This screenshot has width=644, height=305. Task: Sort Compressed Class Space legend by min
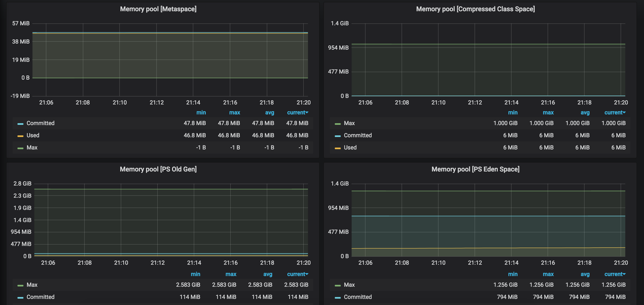513,113
